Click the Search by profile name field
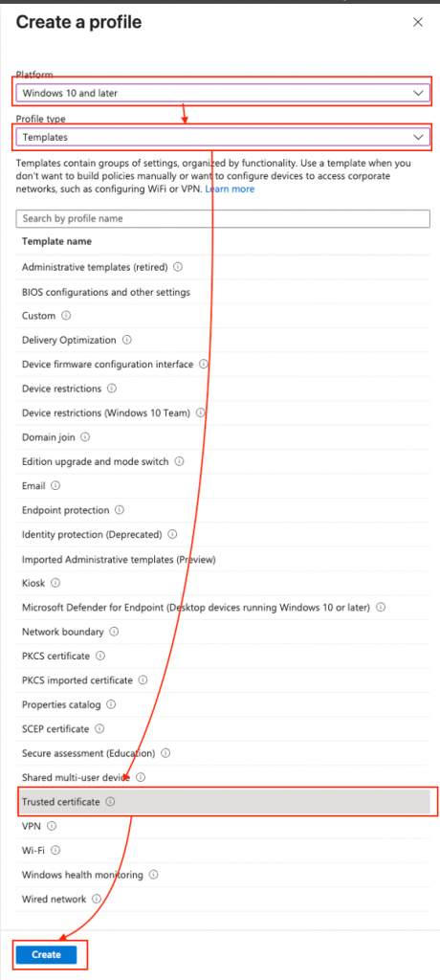The width and height of the screenshot is (440, 980). (x=223, y=219)
